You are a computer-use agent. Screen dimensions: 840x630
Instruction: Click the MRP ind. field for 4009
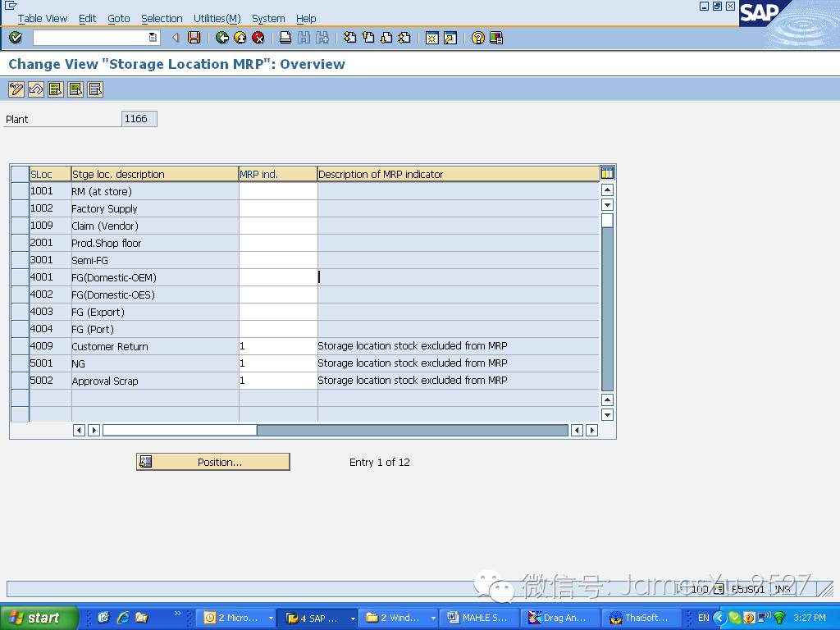(x=278, y=346)
